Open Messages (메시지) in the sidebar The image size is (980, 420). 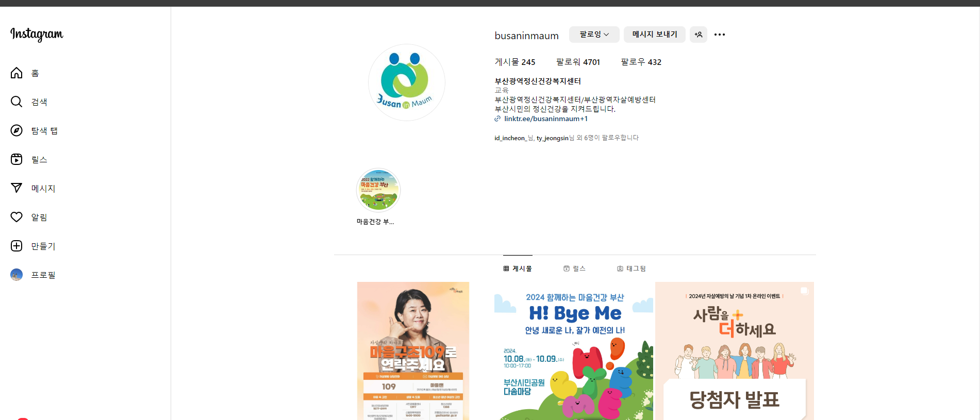tap(16, 189)
